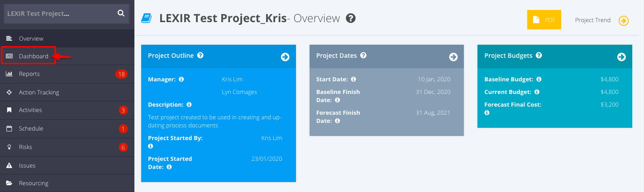The width and height of the screenshot is (644, 192).
Task: Click info icon next to Manager label
Action: coord(181,79)
